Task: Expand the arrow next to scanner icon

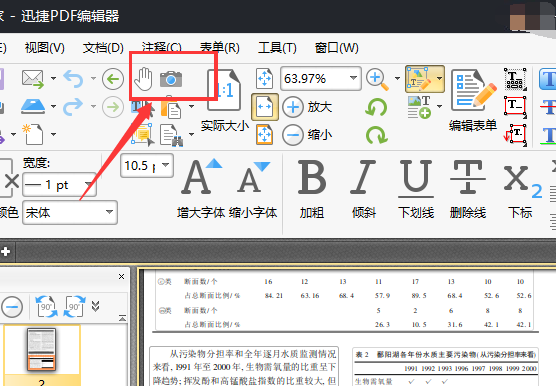Action: [53, 106]
